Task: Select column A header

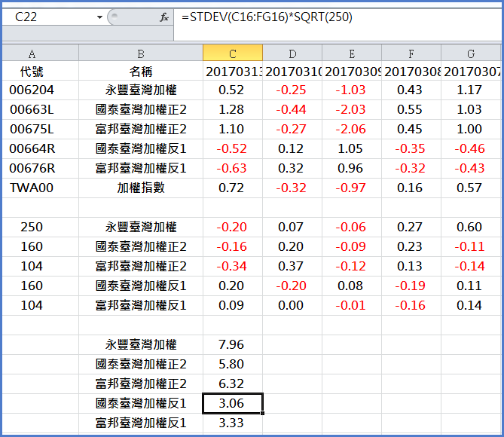Action: click(x=40, y=53)
